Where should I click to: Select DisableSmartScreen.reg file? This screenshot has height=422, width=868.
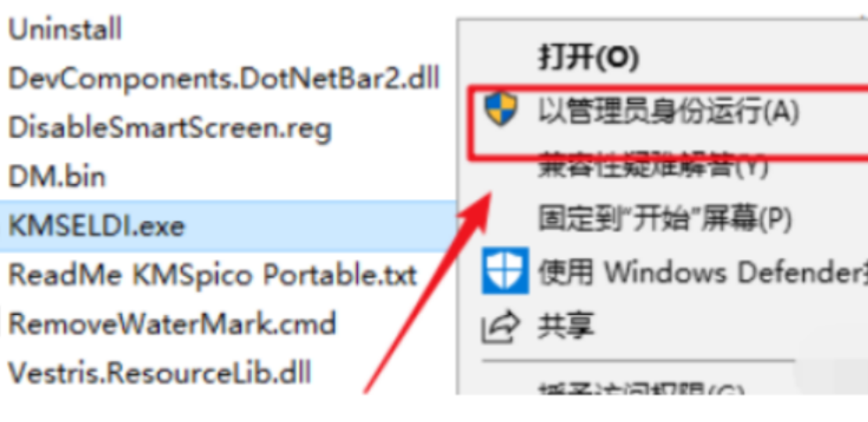[x=170, y=128]
